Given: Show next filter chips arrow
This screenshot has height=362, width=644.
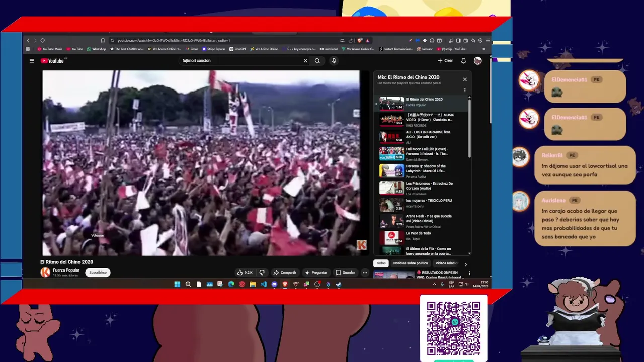Looking at the screenshot, I should tap(465, 264).
